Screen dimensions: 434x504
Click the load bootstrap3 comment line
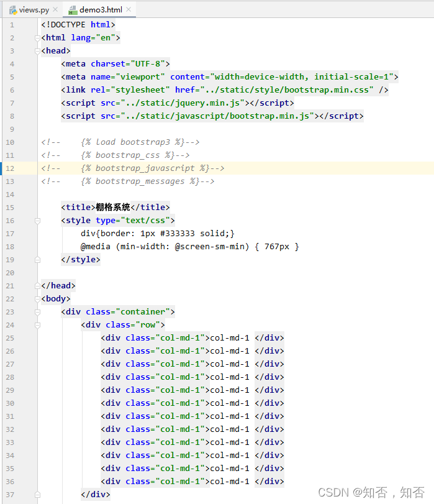[120, 142]
